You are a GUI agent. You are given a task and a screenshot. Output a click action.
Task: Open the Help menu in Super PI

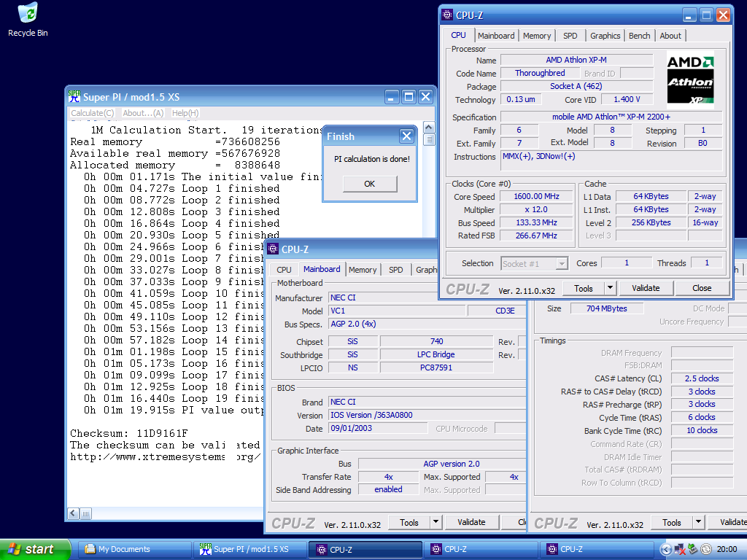185,113
